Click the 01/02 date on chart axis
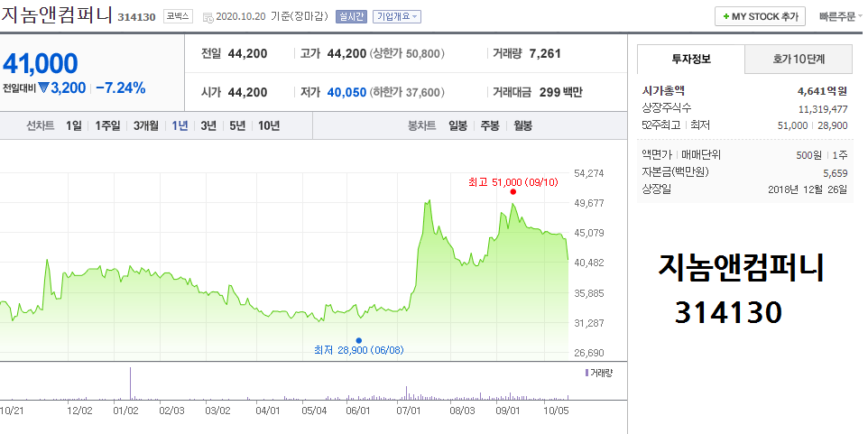 point(125,411)
